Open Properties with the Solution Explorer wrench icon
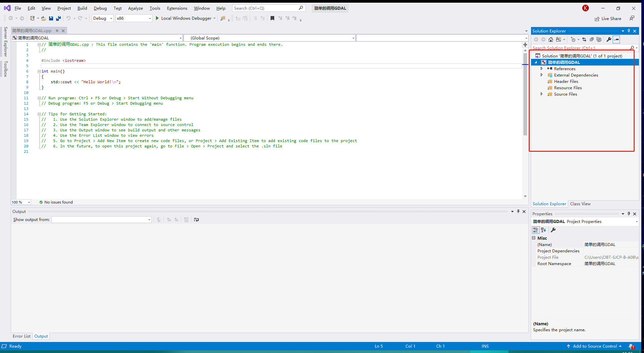 (x=609, y=39)
